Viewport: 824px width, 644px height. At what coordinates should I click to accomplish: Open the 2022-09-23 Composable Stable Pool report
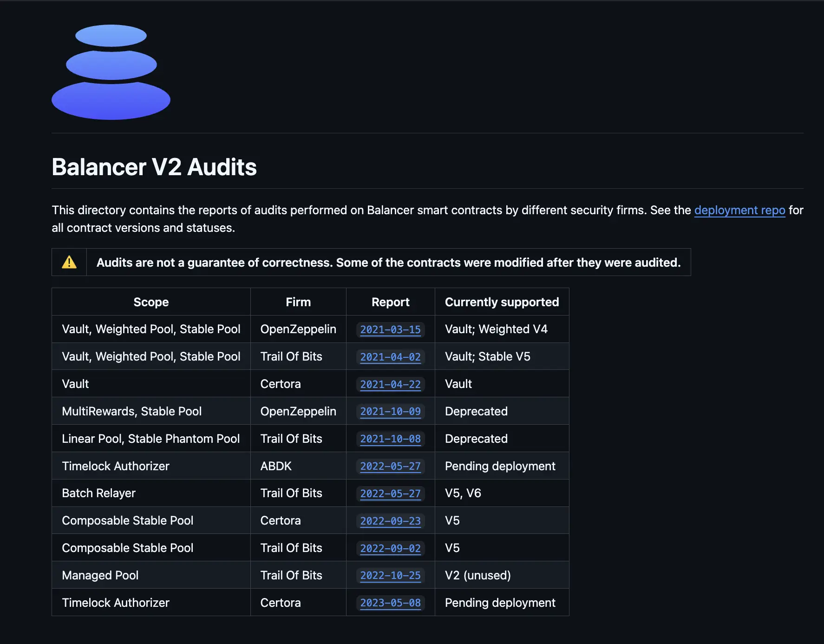390,521
